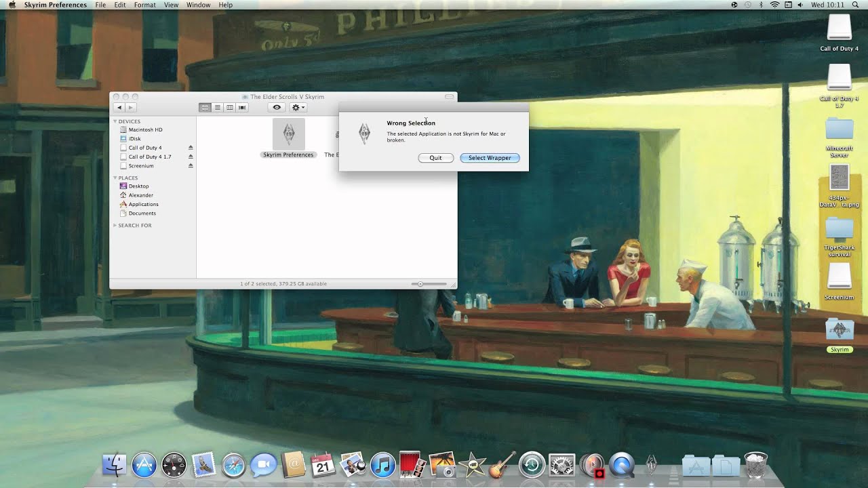Switch Finder to column view
Image resolution: width=868 pixels, height=488 pixels.
click(230, 107)
